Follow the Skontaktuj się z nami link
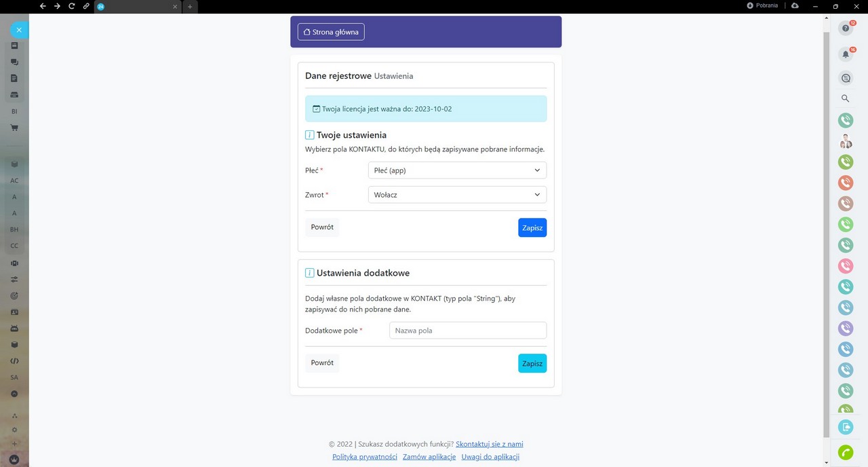The image size is (868, 467). [489, 444]
